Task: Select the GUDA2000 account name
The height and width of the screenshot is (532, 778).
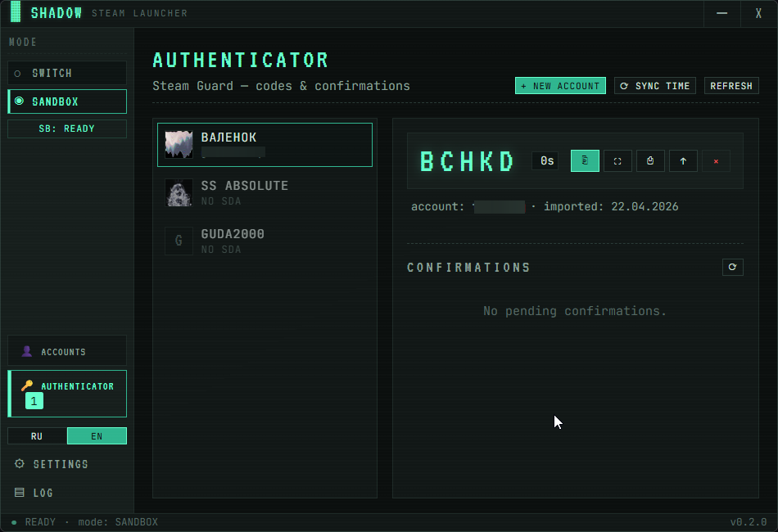Action: click(x=233, y=234)
